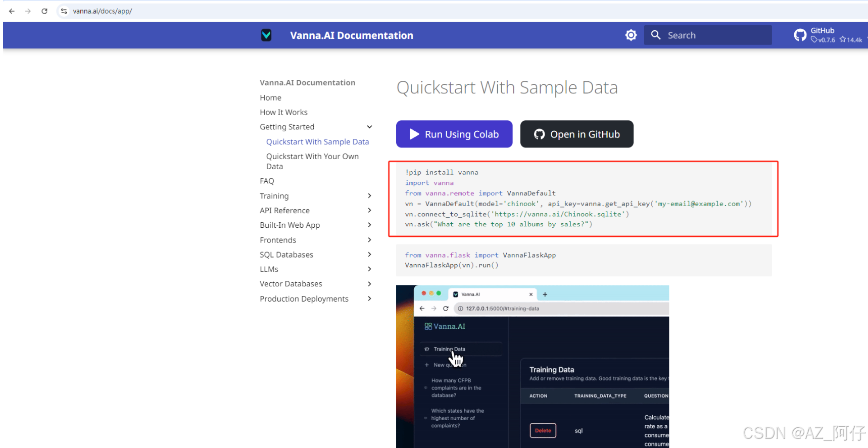The width and height of the screenshot is (868, 448).
Task: Click the Open in GitHub button
Action: pos(577,134)
